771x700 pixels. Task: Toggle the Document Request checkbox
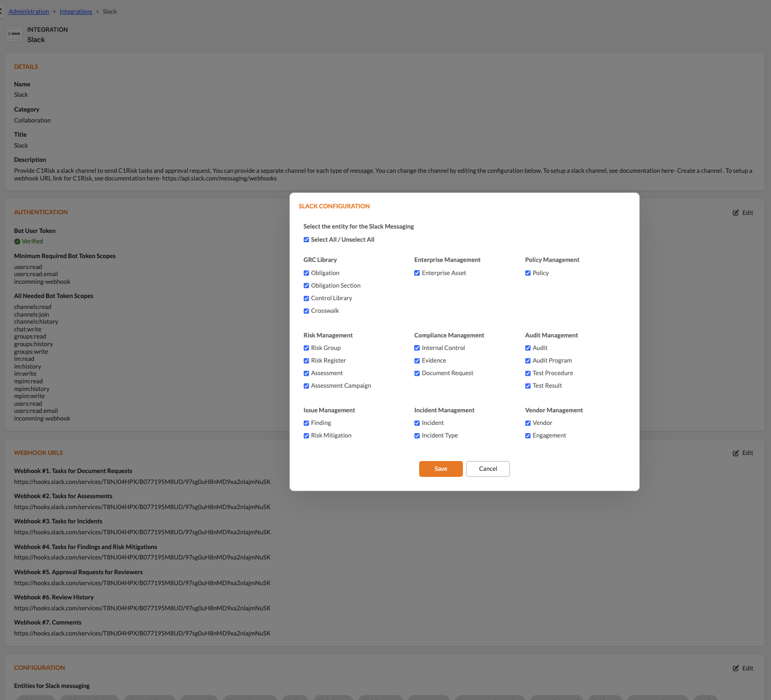417,373
